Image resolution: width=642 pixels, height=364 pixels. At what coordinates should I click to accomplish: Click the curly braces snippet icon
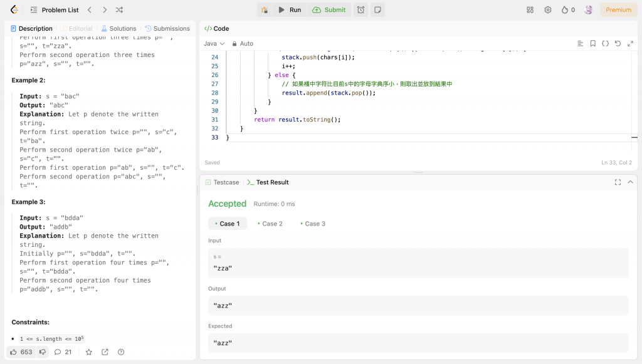(x=605, y=43)
